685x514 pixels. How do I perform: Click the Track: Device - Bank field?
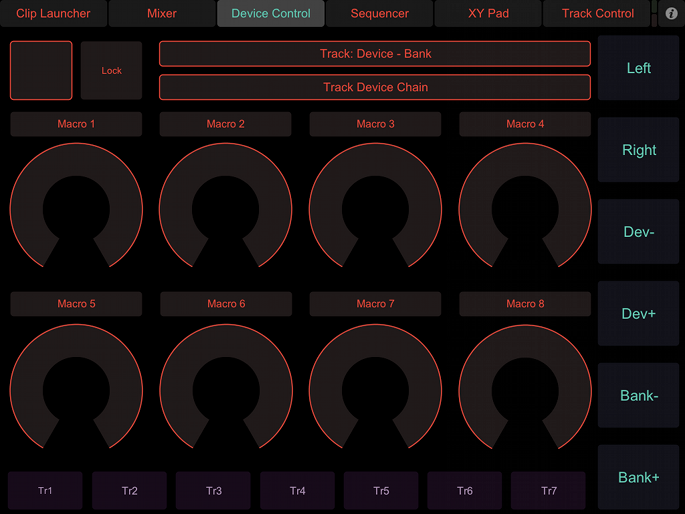click(x=374, y=54)
